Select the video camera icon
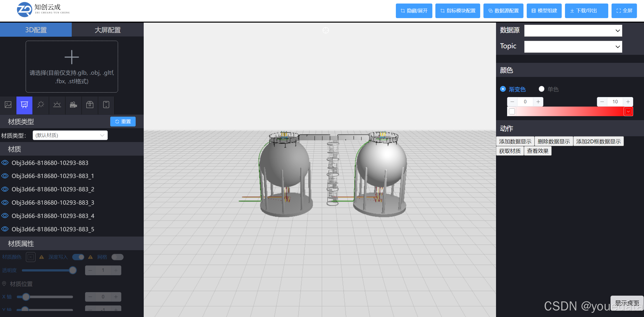Screen dimensions: 644x317 point(73,105)
